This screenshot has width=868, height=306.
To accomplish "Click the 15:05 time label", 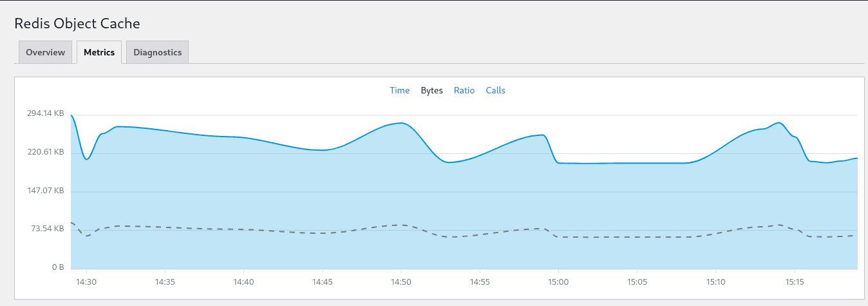I will click(636, 282).
